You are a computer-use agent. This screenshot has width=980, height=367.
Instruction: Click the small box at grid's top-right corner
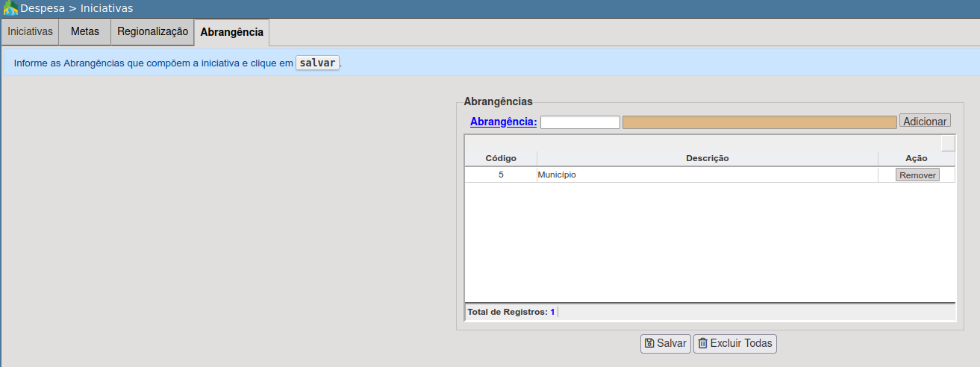point(948,142)
